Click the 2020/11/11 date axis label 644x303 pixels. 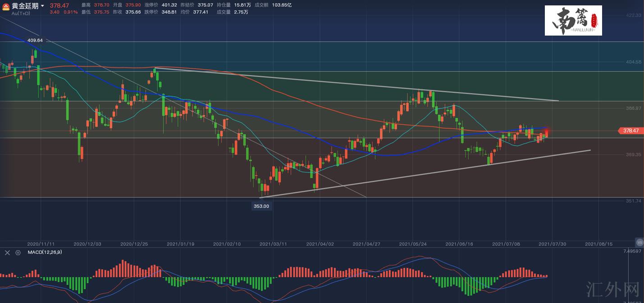41,244
